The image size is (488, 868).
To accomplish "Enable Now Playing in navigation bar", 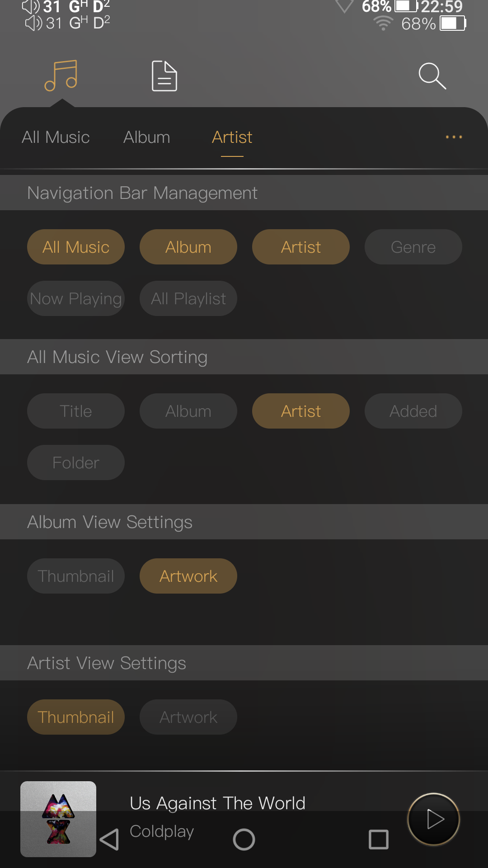I will pyautogui.click(x=76, y=298).
